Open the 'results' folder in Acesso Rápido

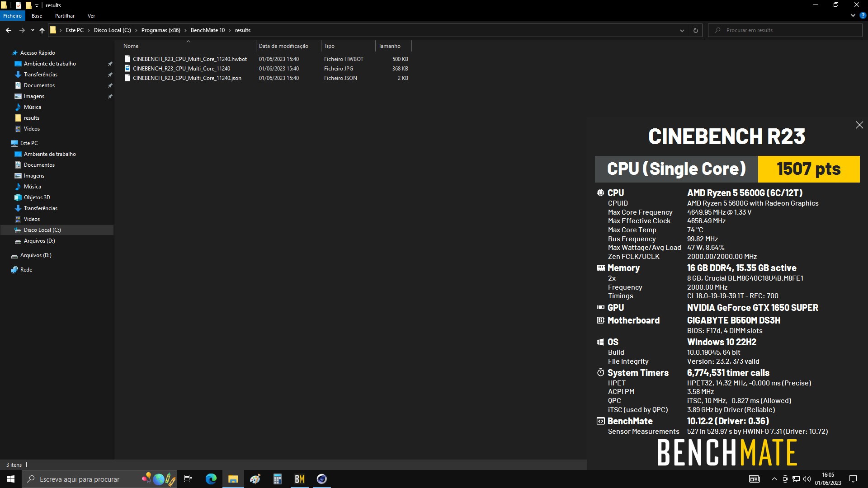click(32, 118)
